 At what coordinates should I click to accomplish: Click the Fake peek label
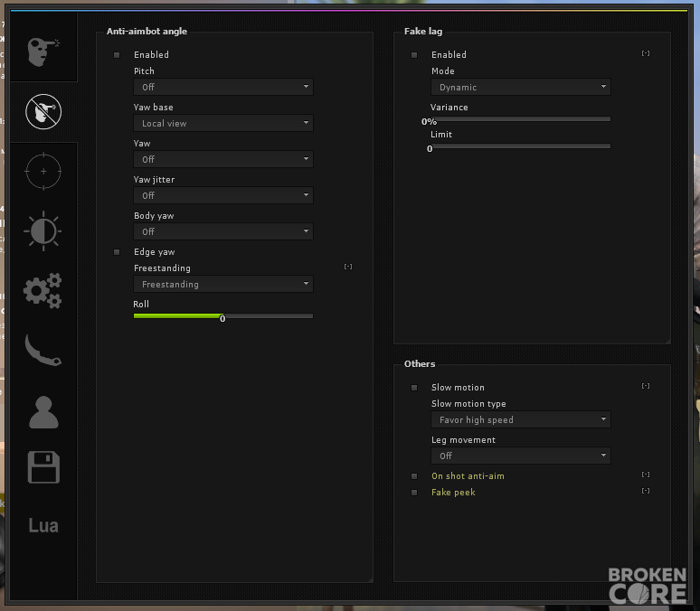pos(453,493)
